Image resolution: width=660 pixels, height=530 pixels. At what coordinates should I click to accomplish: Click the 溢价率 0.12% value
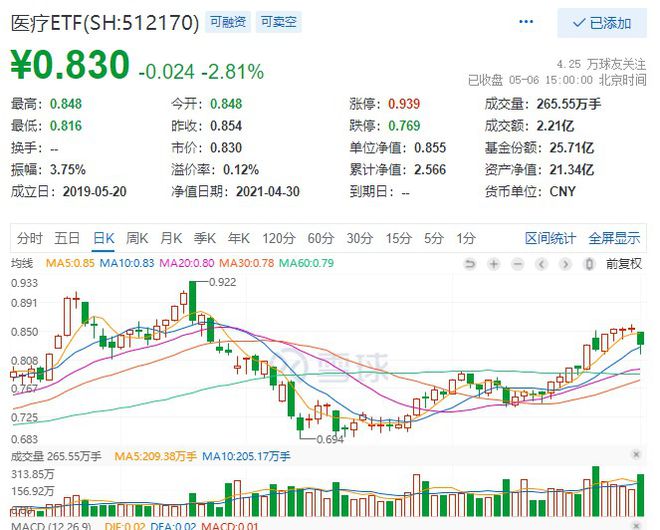point(241,170)
